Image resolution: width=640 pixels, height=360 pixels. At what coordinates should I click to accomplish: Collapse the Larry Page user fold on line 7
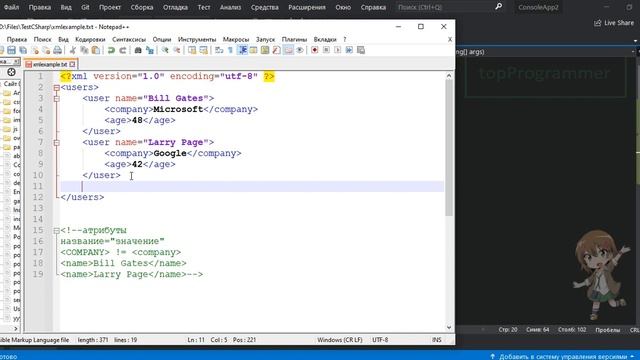pos(57,143)
